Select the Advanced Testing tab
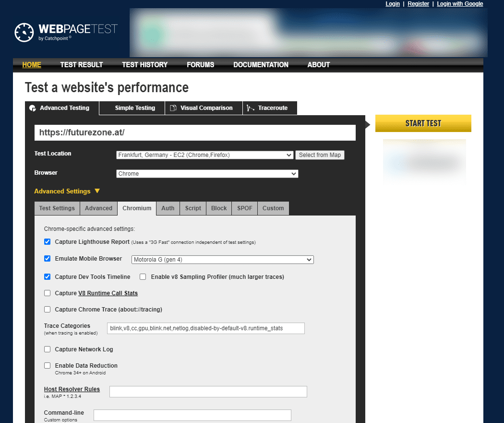Viewport: 504px width, 423px height. (x=62, y=108)
